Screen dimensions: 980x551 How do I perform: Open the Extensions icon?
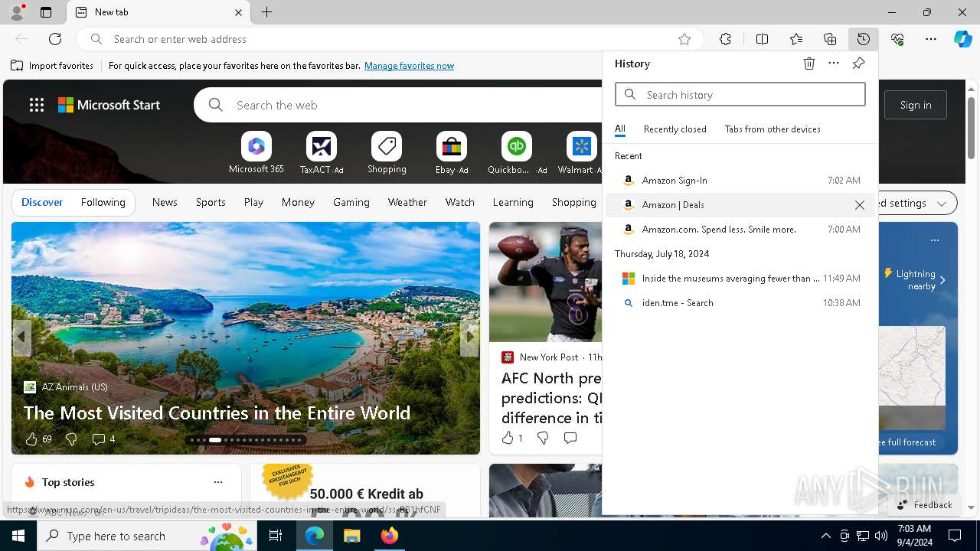coord(725,39)
